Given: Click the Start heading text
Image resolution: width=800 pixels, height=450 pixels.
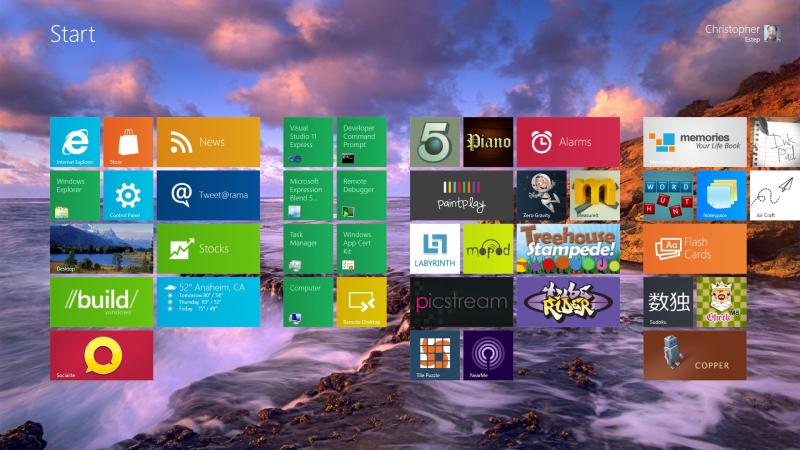Looking at the screenshot, I should (x=73, y=34).
